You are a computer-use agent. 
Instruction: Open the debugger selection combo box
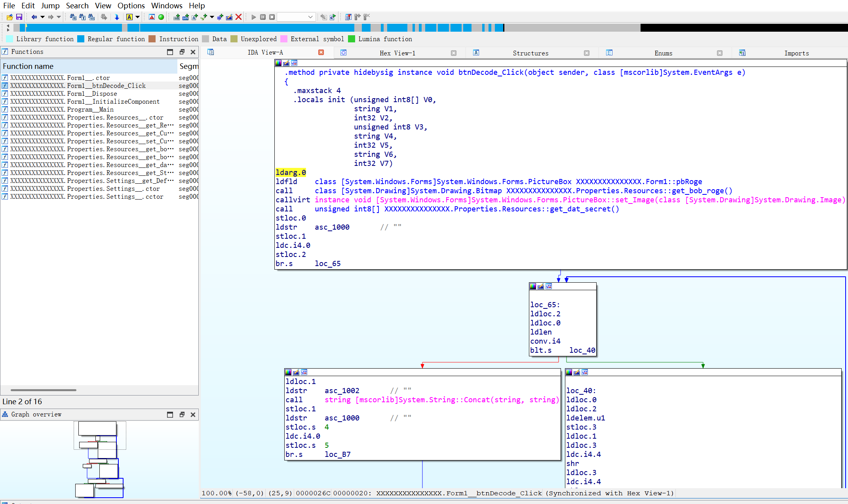[296, 17]
